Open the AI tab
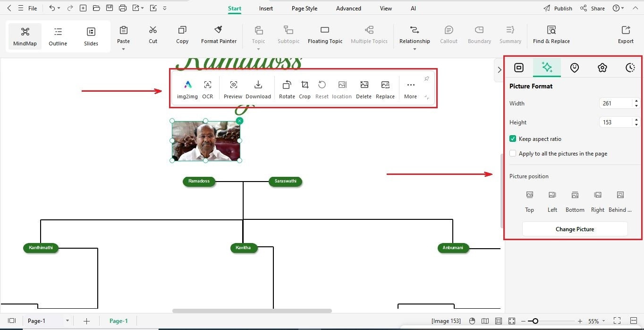Viewport: 644px width, 330px height. pos(413,9)
